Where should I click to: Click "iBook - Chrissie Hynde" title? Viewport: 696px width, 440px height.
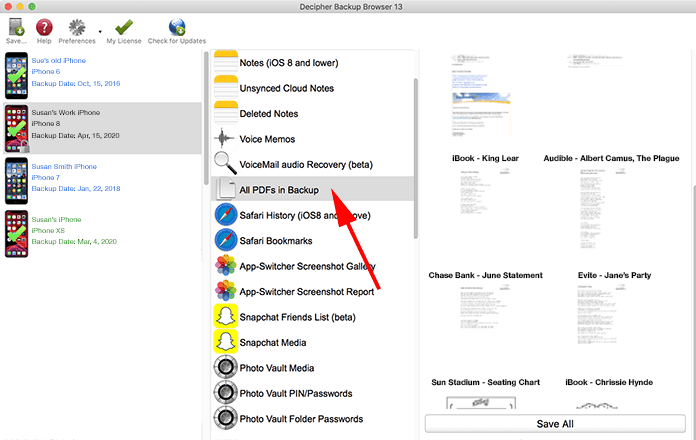pyautogui.click(x=609, y=382)
